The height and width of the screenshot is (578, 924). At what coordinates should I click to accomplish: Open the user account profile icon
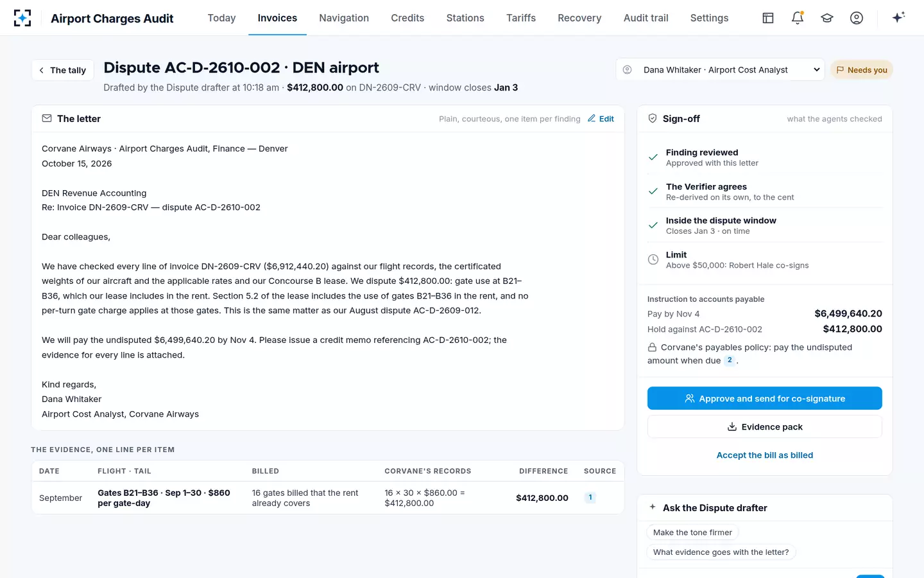857,18
